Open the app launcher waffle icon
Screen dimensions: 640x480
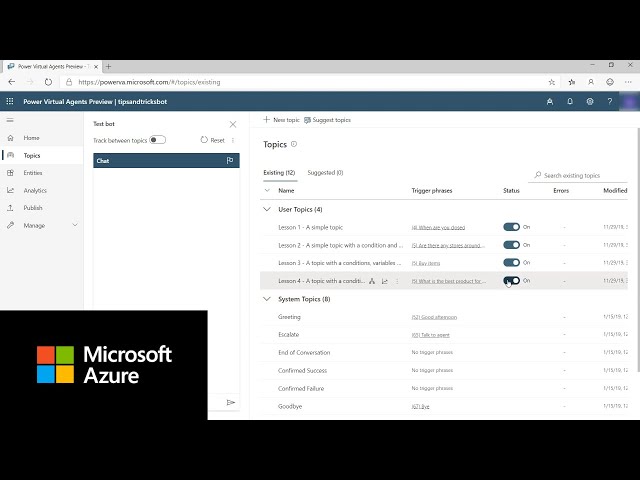10,101
